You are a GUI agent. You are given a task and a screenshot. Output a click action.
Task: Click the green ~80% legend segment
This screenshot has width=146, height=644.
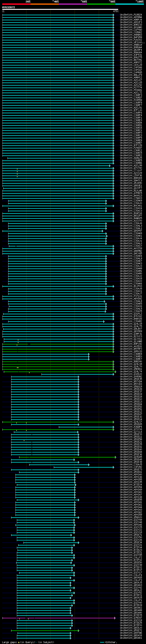tap(102, 4)
